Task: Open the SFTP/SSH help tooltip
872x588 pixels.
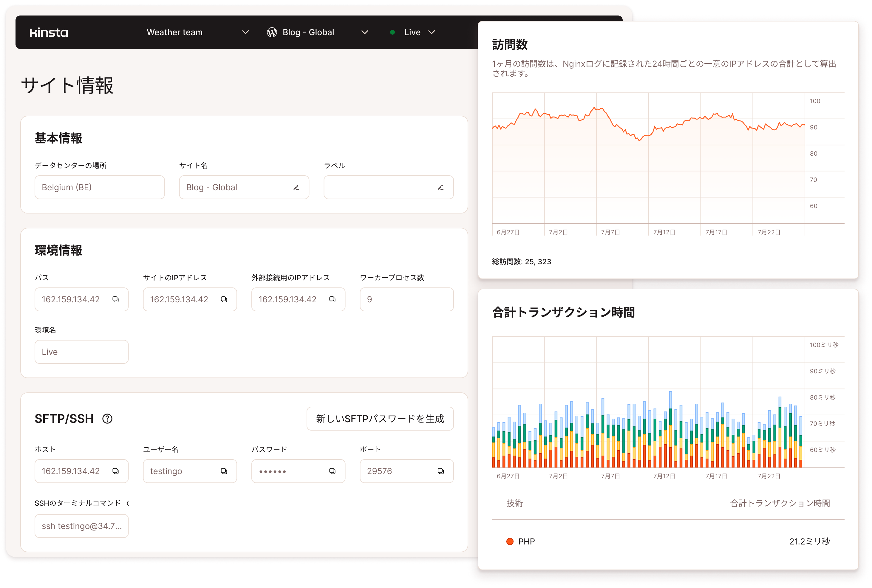Action: point(107,419)
